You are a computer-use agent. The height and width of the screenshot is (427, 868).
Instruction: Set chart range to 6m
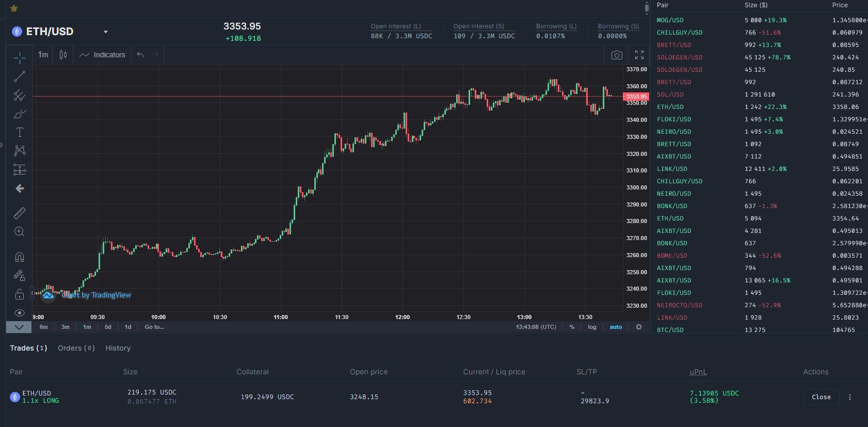pos(44,327)
